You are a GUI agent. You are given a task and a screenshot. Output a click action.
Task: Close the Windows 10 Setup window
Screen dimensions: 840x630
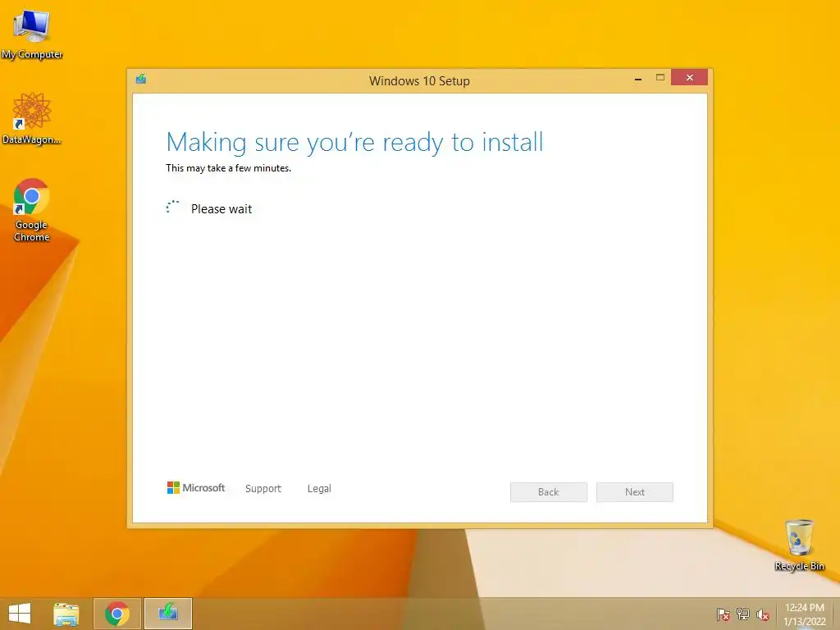(689, 78)
